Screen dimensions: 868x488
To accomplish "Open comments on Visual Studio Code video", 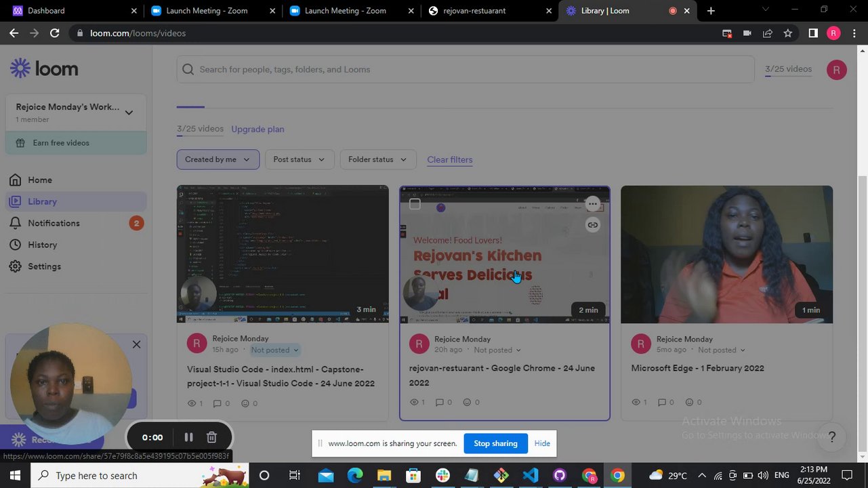I will coord(221,403).
